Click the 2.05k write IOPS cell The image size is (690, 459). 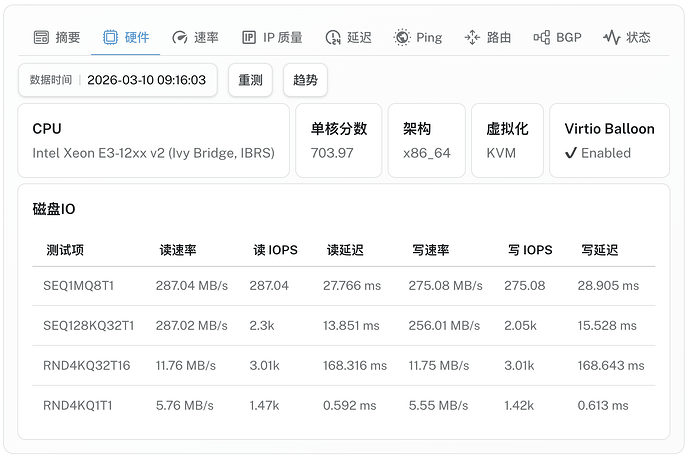(x=520, y=326)
